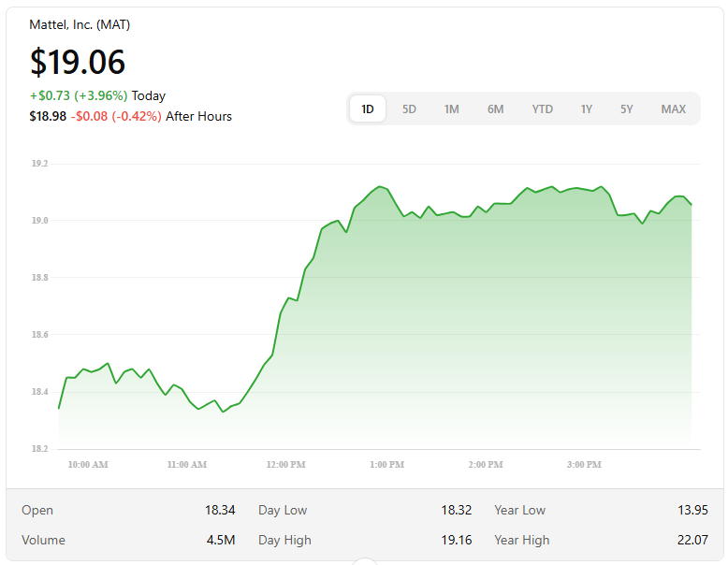This screenshot has height=565, width=728.
Task: Switch to the 6M chart view
Action: tap(495, 109)
